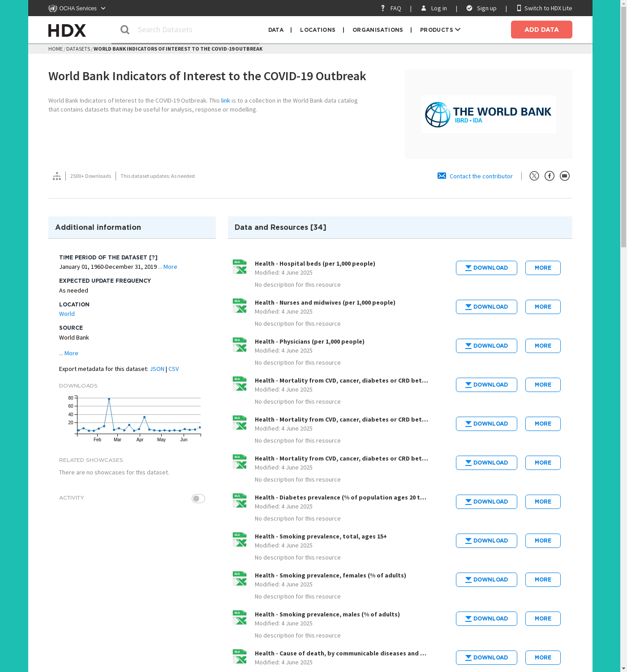Image resolution: width=627 pixels, height=672 pixels.
Task: Click XLS icon for Smoking prevalence females
Action: [240, 578]
